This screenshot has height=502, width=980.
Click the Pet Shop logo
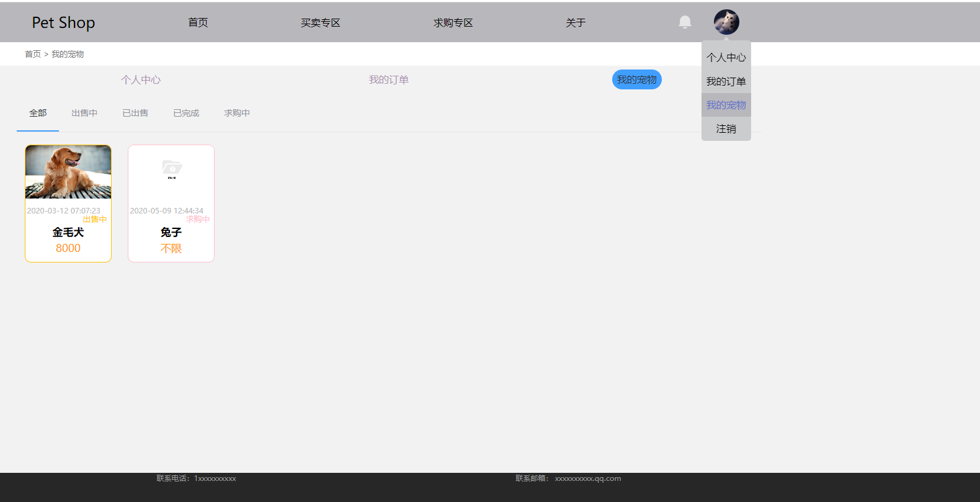[x=63, y=23]
